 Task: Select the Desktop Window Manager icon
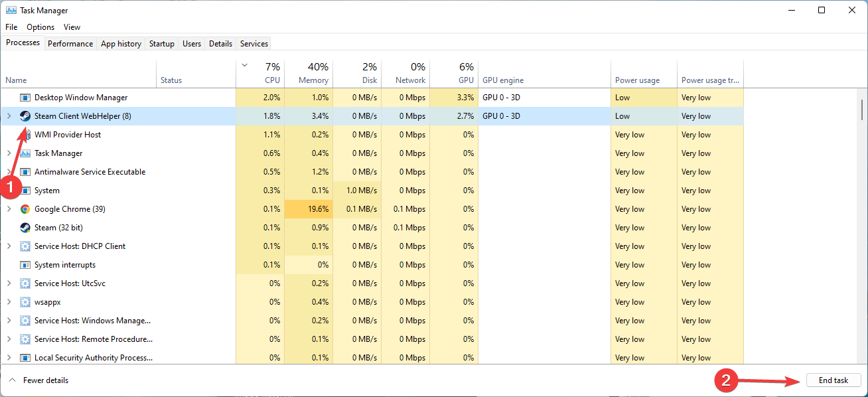[x=25, y=98]
